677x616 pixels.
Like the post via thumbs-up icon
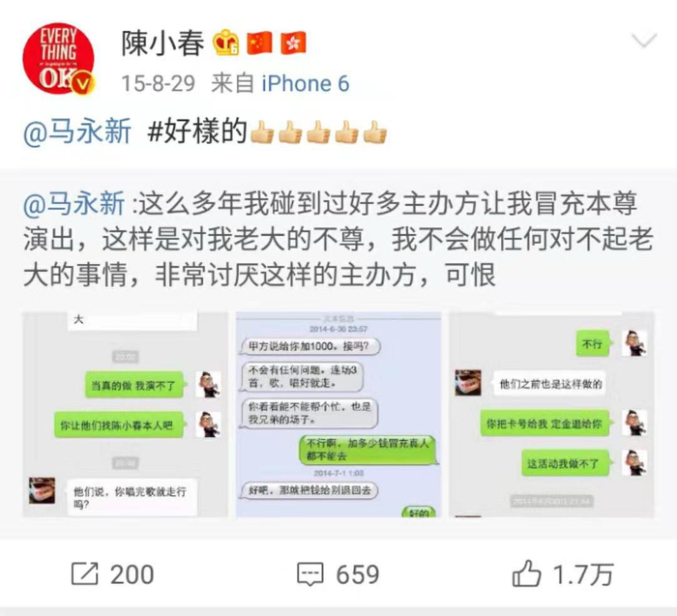click(526, 573)
